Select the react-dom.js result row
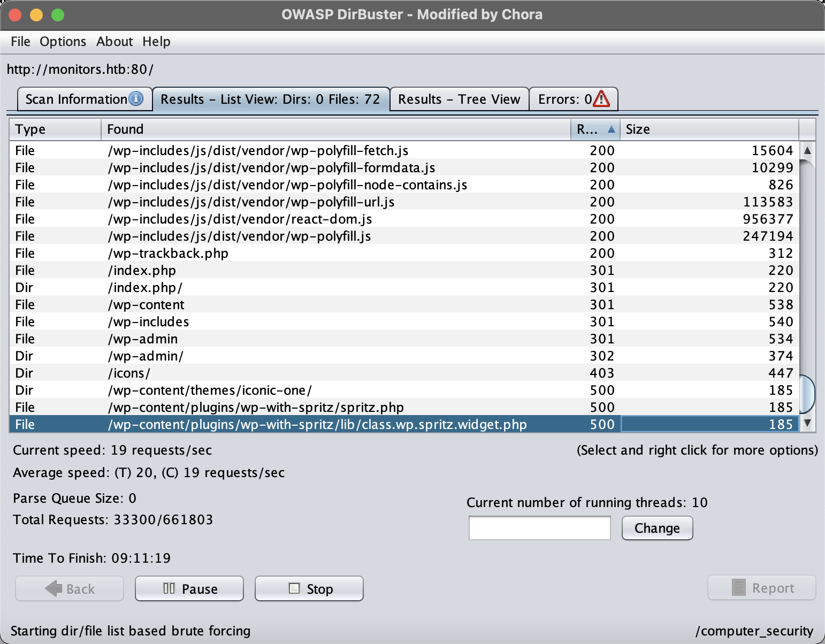The image size is (825, 644). click(x=404, y=219)
